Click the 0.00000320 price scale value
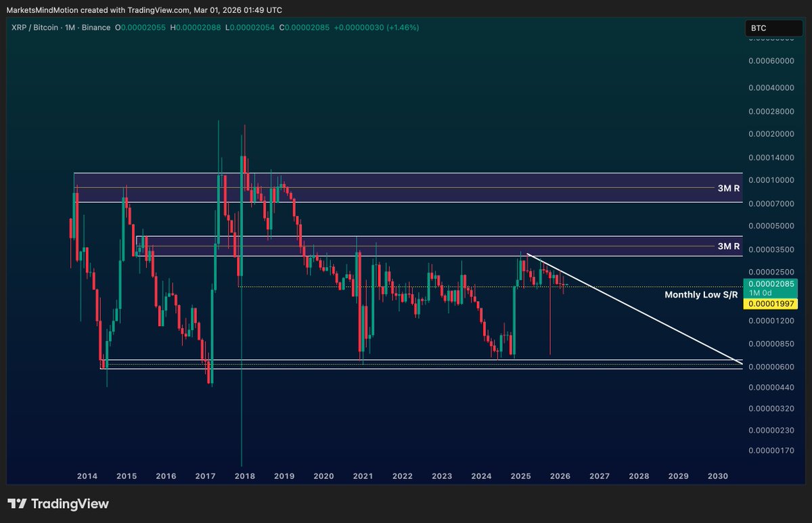The image size is (812, 523). point(771,409)
